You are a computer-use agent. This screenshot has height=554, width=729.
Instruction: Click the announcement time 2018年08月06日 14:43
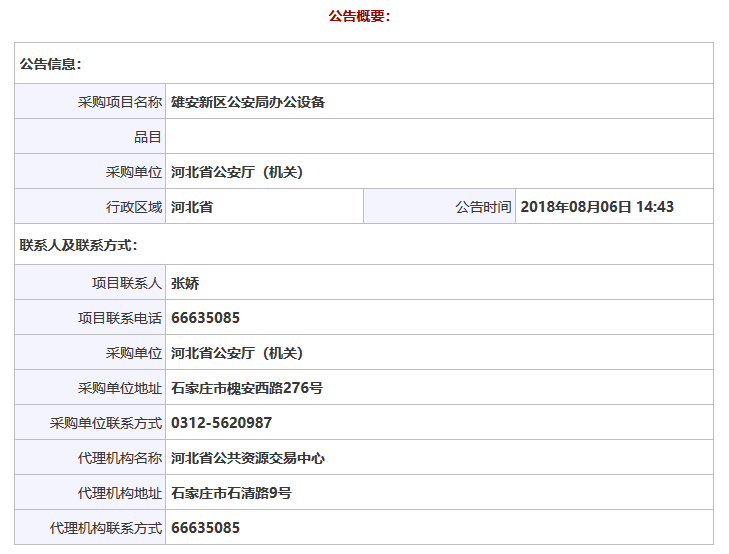pyautogui.click(x=597, y=207)
